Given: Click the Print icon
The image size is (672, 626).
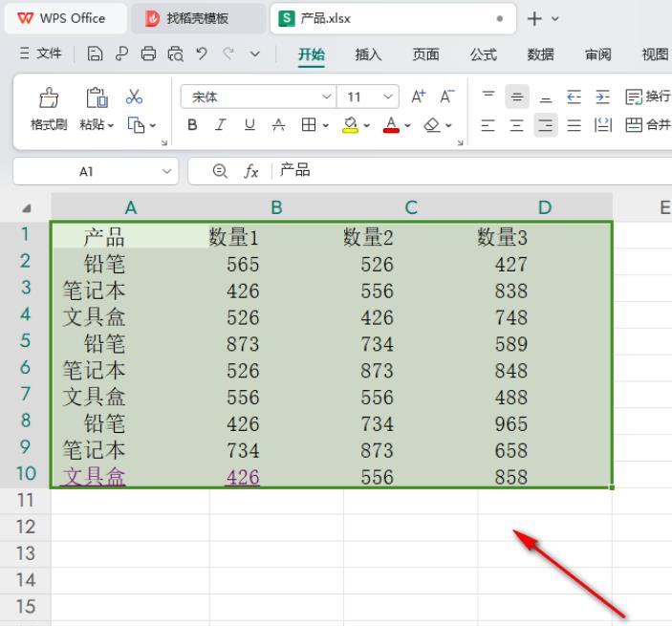Looking at the screenshot, I should pyautogui.click(x=148, y=54).
